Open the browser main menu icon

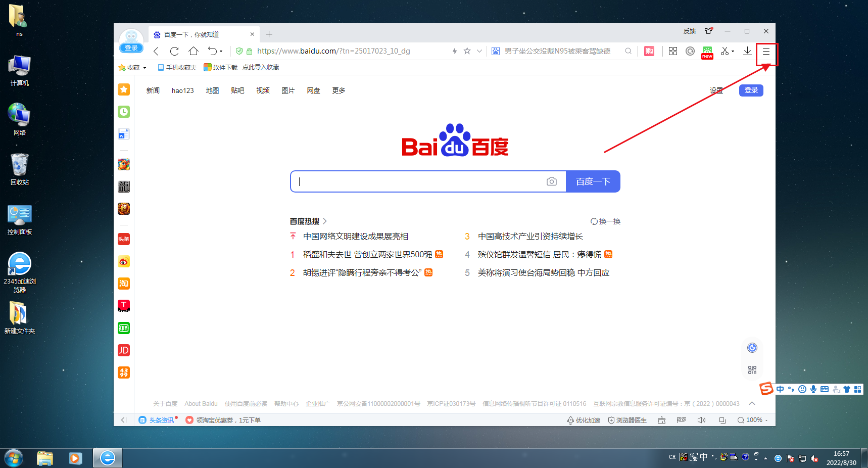tap(766, 51)
